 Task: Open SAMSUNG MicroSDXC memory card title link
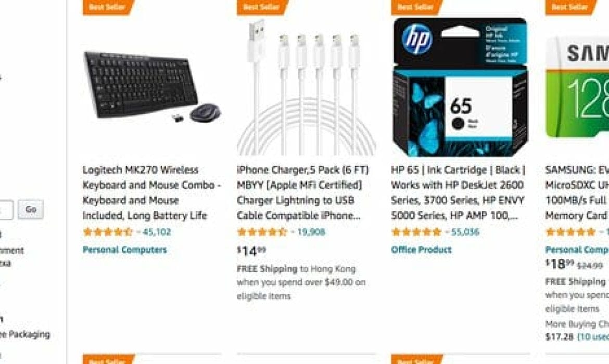[x=577, y=192]
